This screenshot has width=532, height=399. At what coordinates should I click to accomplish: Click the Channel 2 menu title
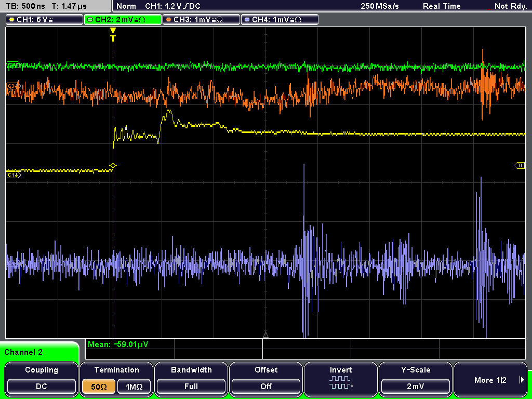[23, 352]
